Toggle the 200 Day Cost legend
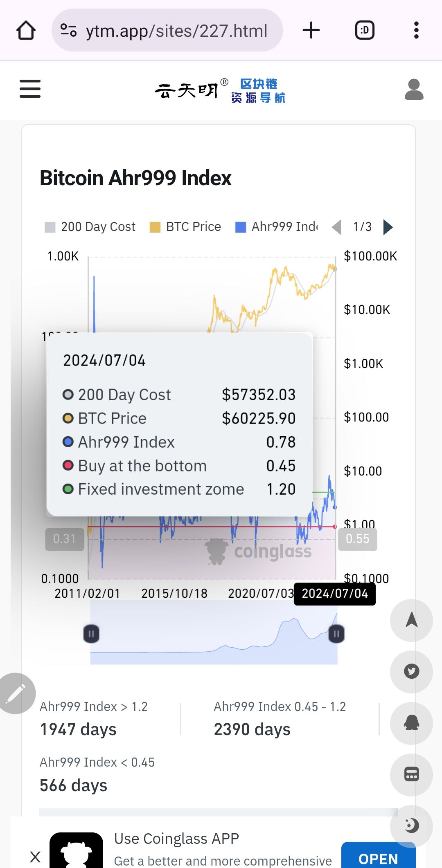This screenshot has width=442, height=868. 90,227
